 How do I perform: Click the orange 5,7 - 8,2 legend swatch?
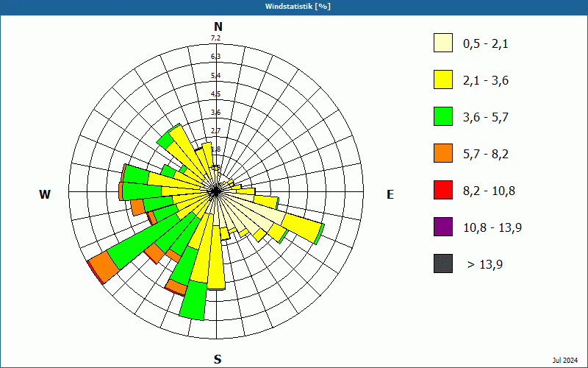pos(443,153)
